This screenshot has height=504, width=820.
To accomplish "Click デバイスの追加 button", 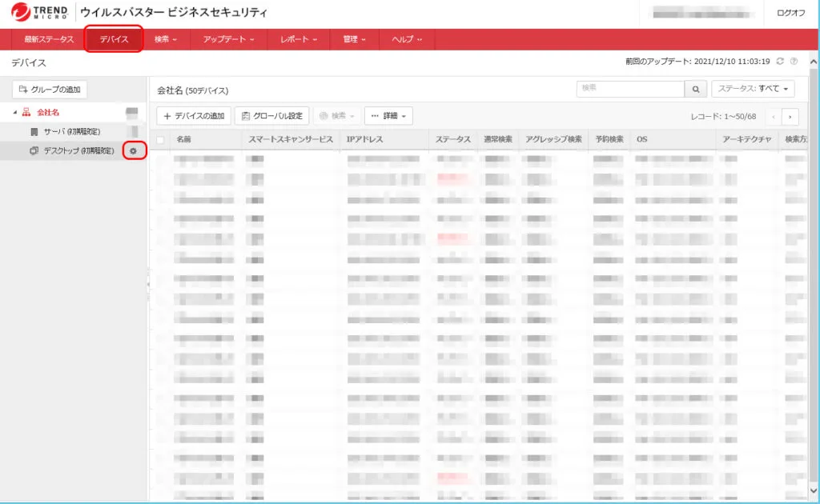I will pyautogui.click(x=194, y=116).
